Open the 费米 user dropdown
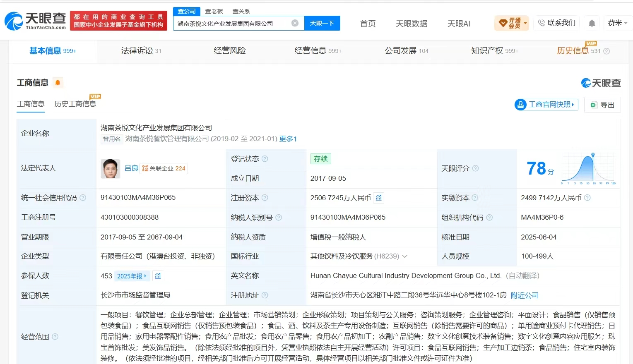Viewport: 633px width, 364px height. click(x=617, y=23)
